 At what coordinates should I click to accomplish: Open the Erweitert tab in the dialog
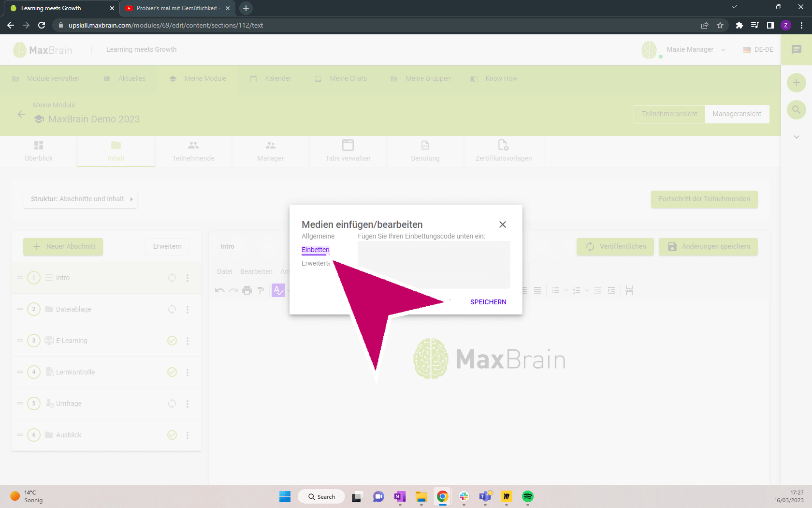coord(316,263)
